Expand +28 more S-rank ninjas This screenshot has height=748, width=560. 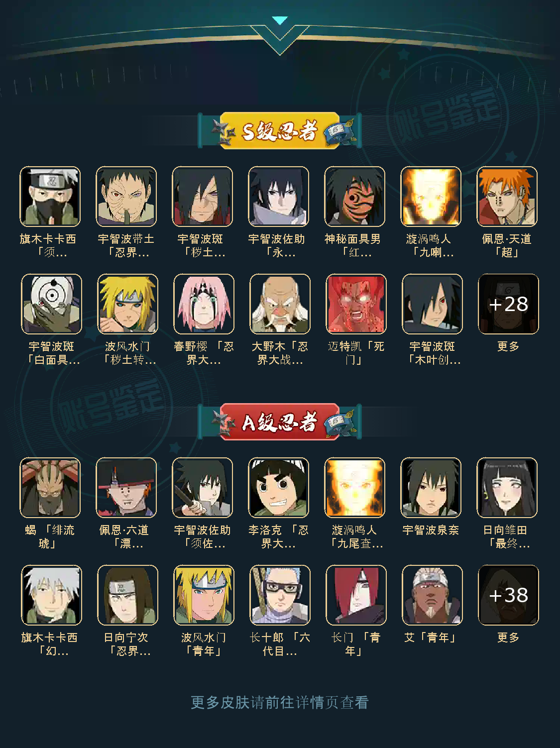(x=508, y=304)
